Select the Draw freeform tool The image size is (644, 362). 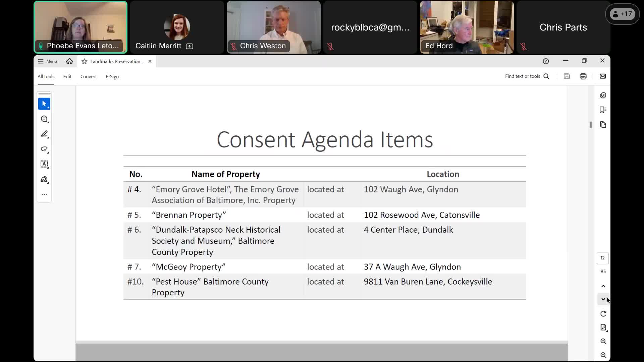click(44, 149)
